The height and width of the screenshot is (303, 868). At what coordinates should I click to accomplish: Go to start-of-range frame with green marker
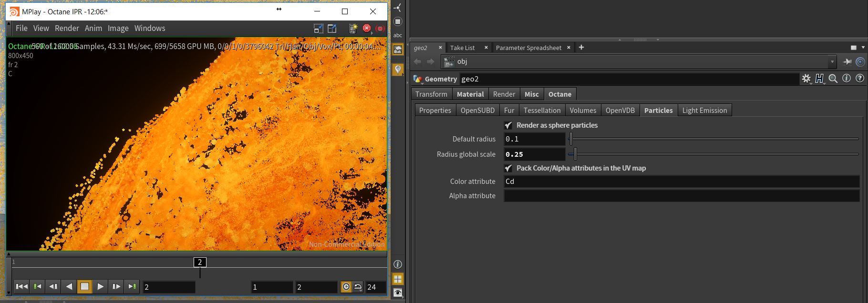37,286
